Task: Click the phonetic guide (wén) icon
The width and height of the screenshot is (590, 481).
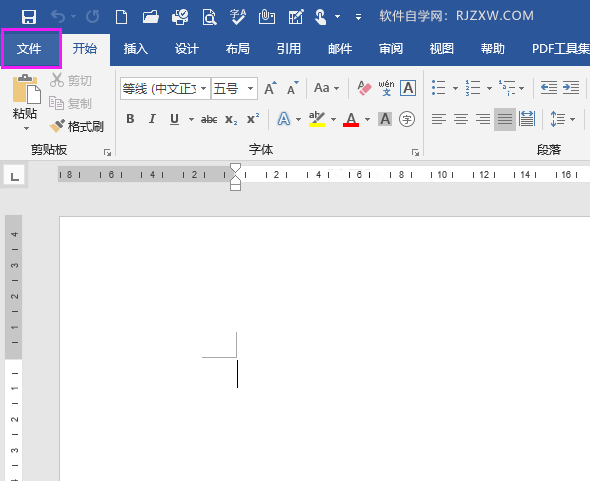Action: coord(386,88)
